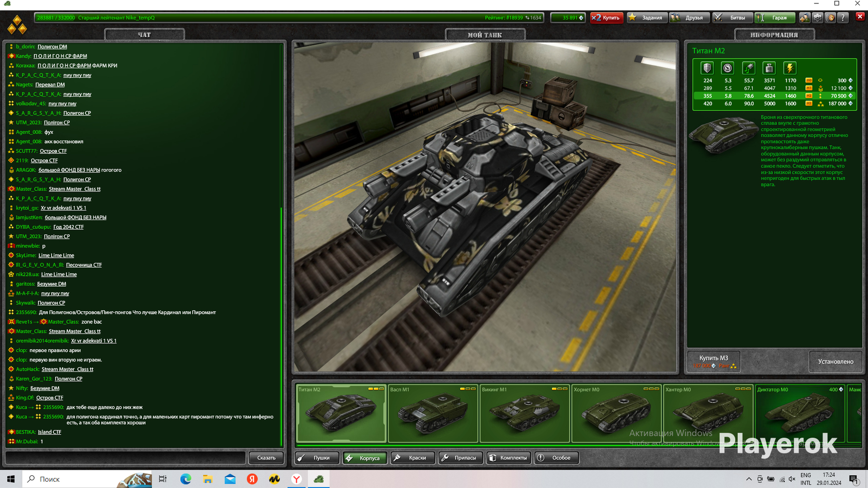The height and width of the screenshot is (488, 868).
Task: Select the Хантер M0 hull thumbnail
Action: [708, 413]
